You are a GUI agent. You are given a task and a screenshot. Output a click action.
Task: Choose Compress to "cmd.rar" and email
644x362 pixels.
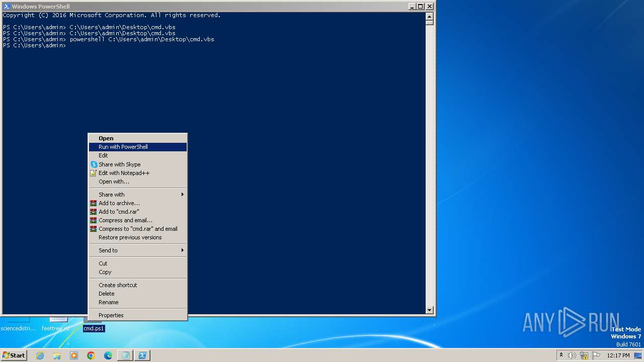137,229
